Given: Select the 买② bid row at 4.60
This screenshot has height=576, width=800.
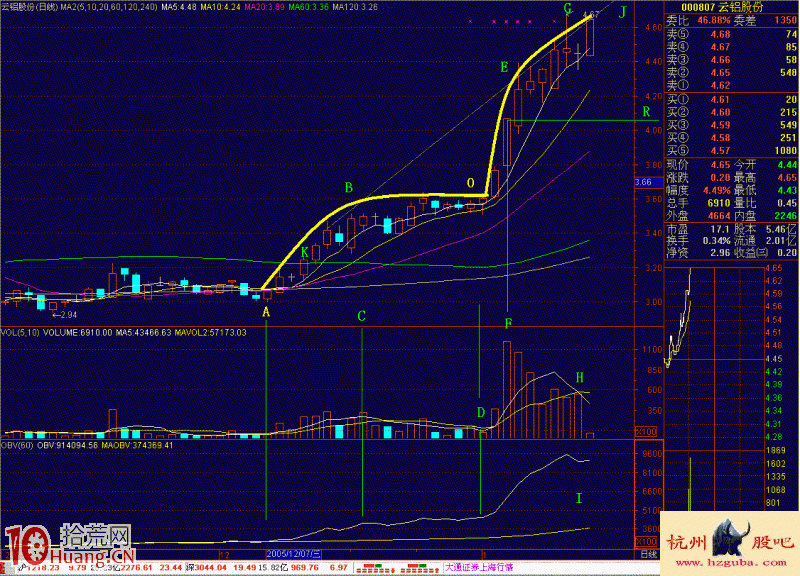Looking at the screenshot, I should coord(732,112).
